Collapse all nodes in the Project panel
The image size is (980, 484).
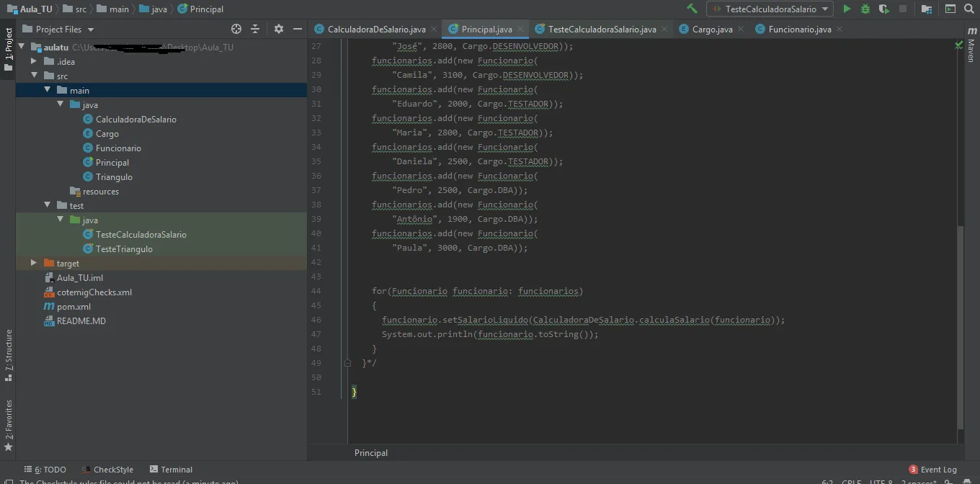[255, 30]
